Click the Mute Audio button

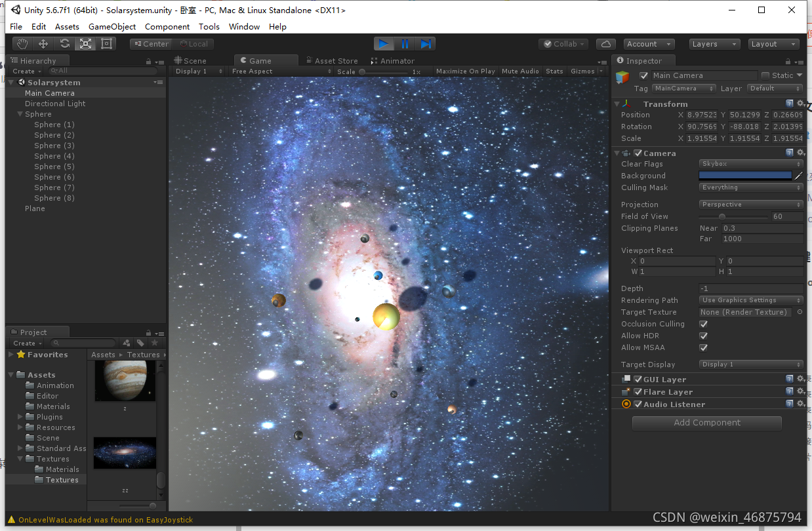[x=520, y=71]
